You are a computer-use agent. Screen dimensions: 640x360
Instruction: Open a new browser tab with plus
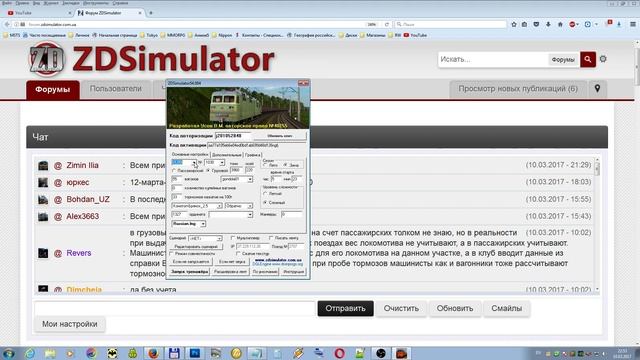pos(151,13)
